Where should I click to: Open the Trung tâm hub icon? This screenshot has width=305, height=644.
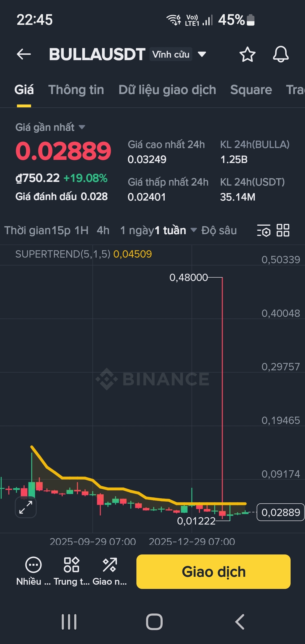[x=71, y=565]
